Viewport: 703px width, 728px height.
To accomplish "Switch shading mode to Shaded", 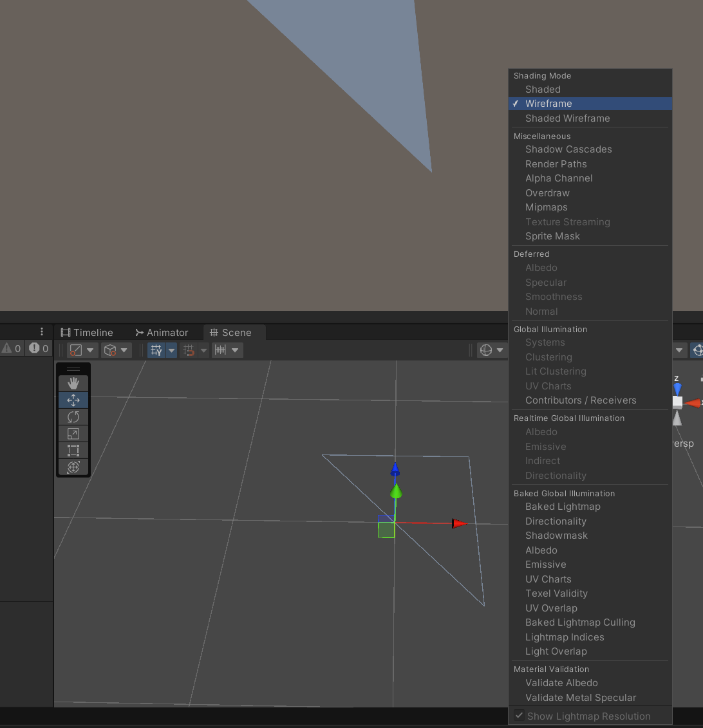I will pyautogui.click(x=543, y=89).
